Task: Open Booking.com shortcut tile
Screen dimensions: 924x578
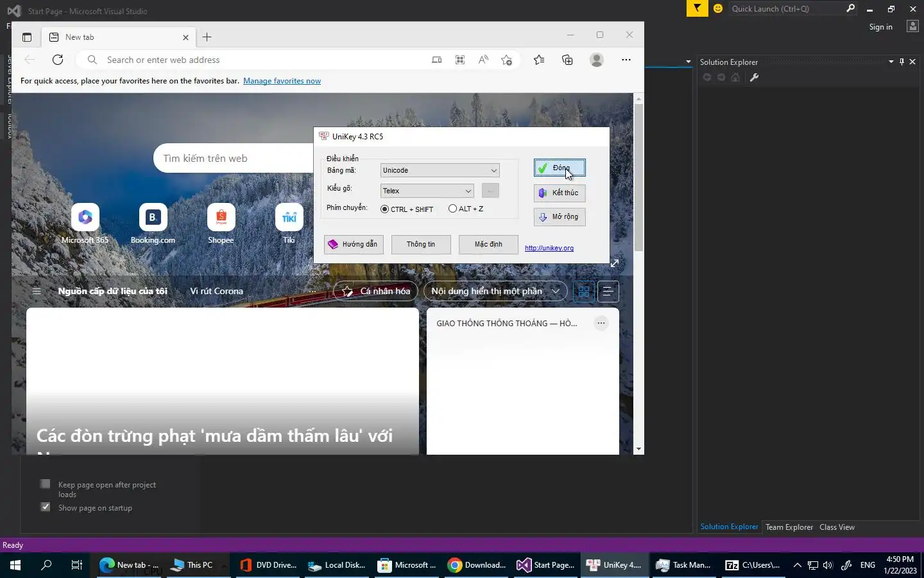Action: coord(153,217)
